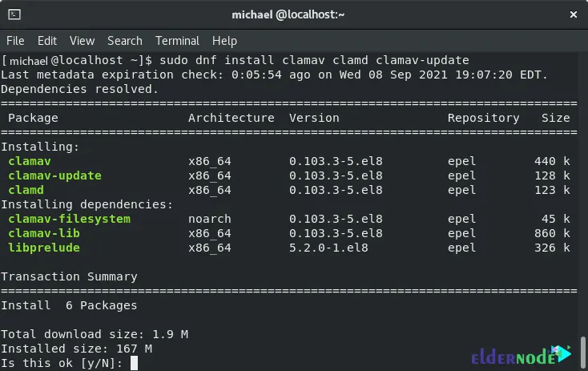Click the cursor at the y/N prompt
This screenshot has width=588, height=371.
134,363
